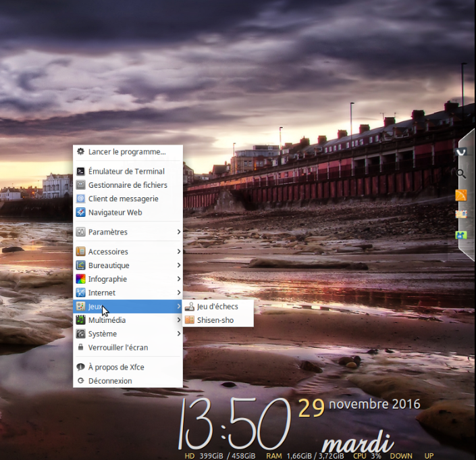The image size is (476, 460).
Task: Click the padlock icon for Verrouiller l'écran
Action: coord(80,347)
